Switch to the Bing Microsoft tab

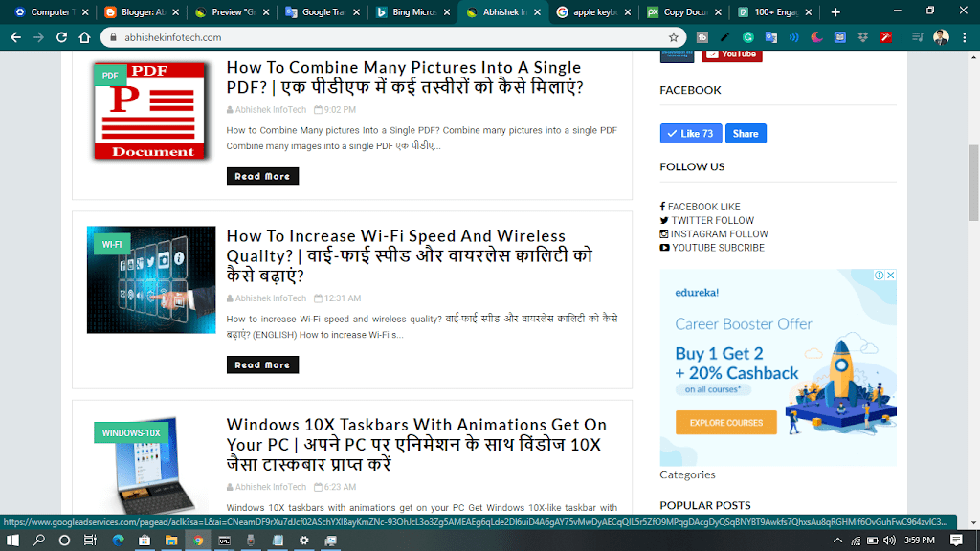click(x=410, y=12)
